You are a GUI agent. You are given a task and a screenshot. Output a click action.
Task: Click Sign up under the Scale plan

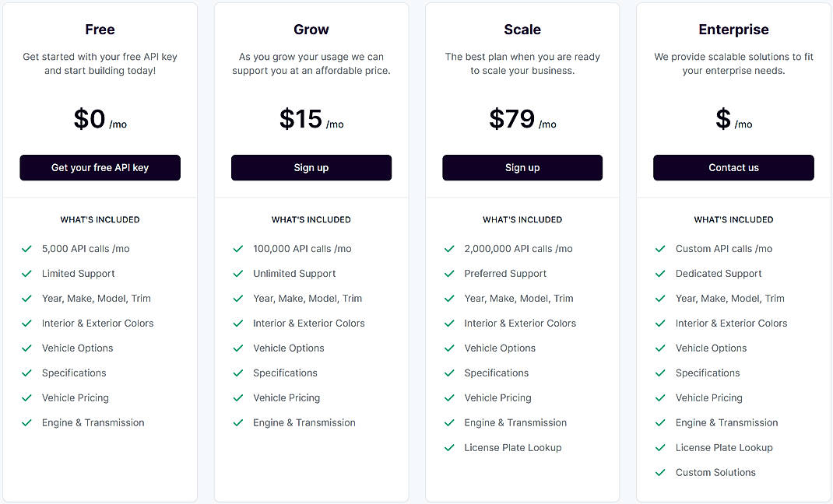[522, 167]
